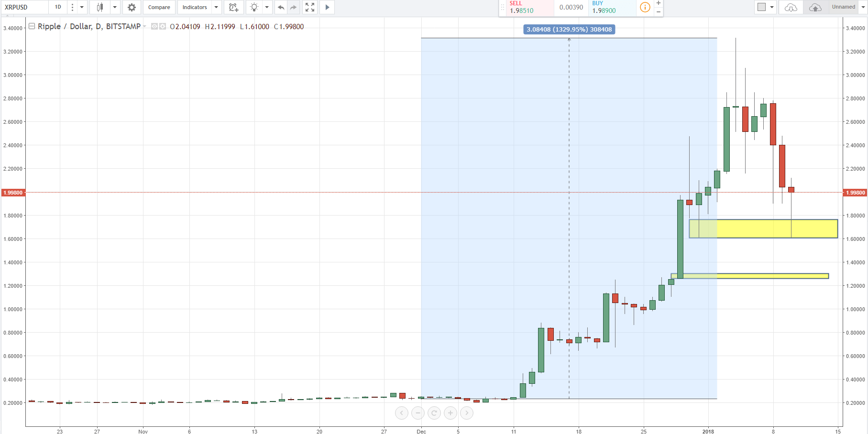Select the 1D timeframe interval

click(x=58, y=7)
